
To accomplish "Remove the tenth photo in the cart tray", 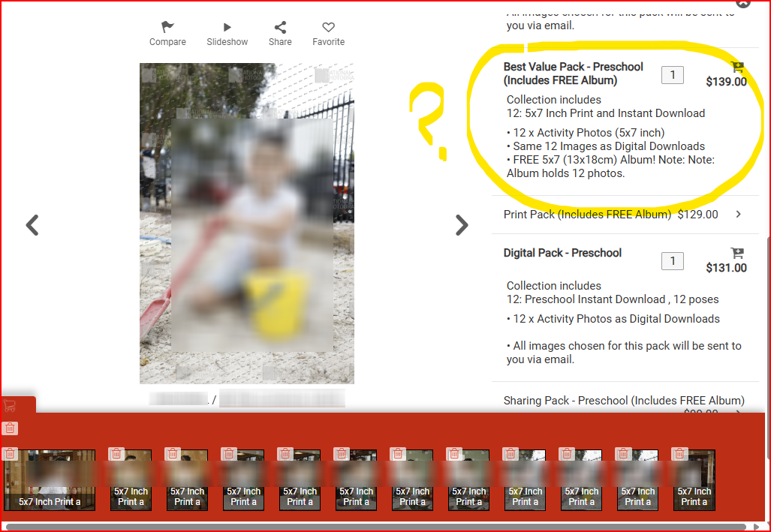I will 567,453.
